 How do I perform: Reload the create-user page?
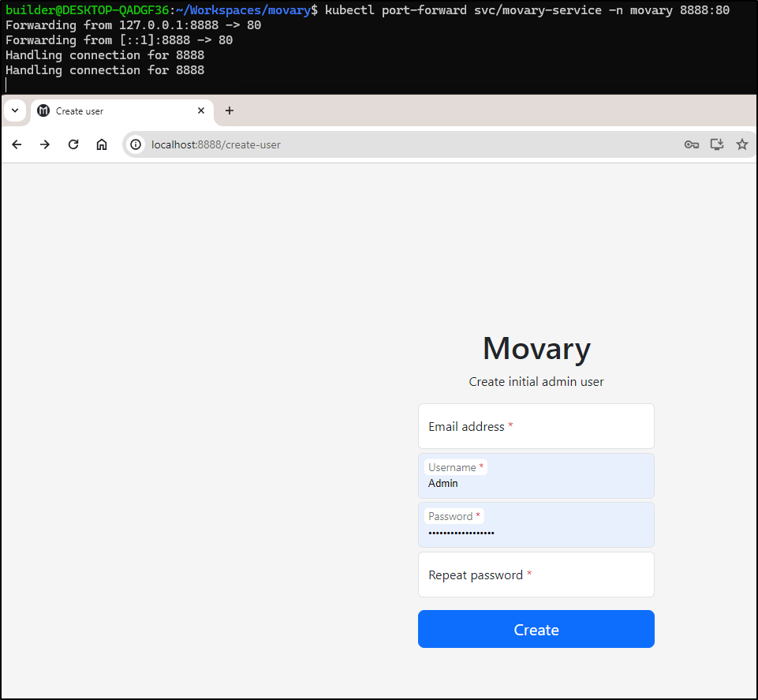[x=73, y=144]
